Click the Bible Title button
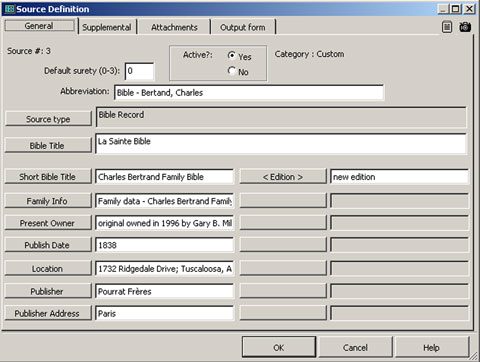The image size is (480, 362). pos(48,145)
